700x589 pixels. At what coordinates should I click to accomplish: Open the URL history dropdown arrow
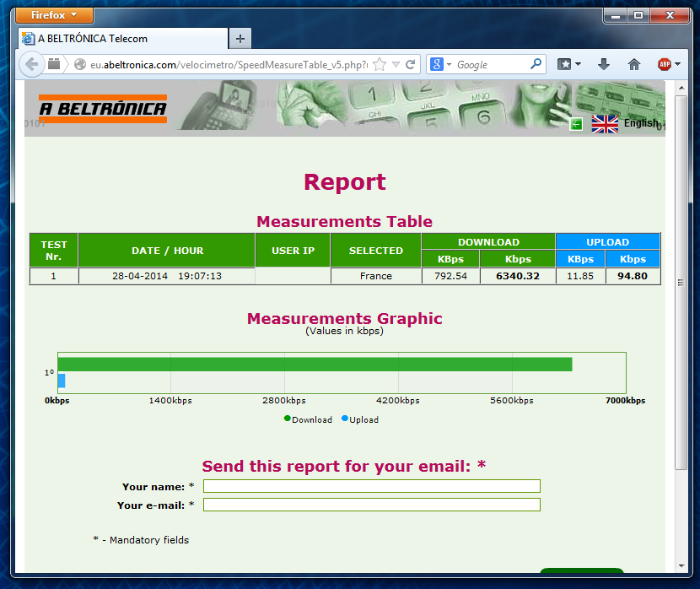point(396,65)
